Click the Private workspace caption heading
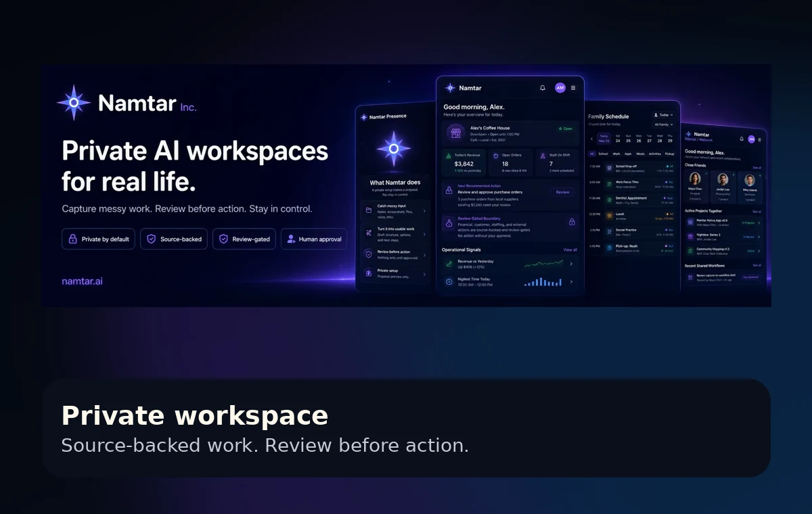 195,415
